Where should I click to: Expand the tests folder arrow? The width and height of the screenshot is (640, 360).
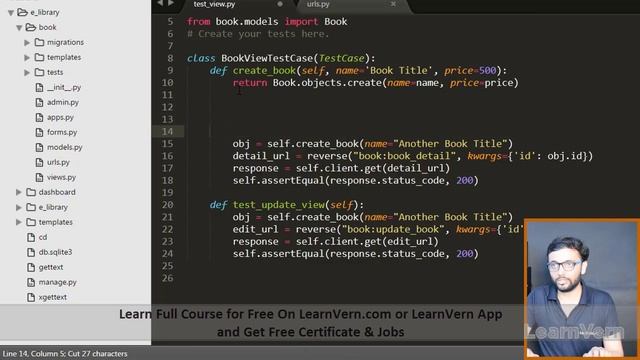coord(27,72)
